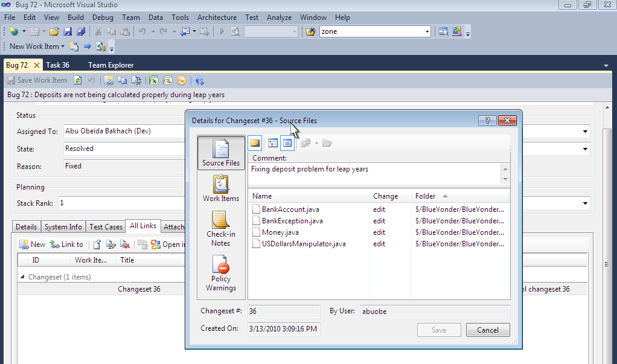Click the Navigate Backward icon in toolbar
The height and width of the screenshot is (364, 617).
185,31
